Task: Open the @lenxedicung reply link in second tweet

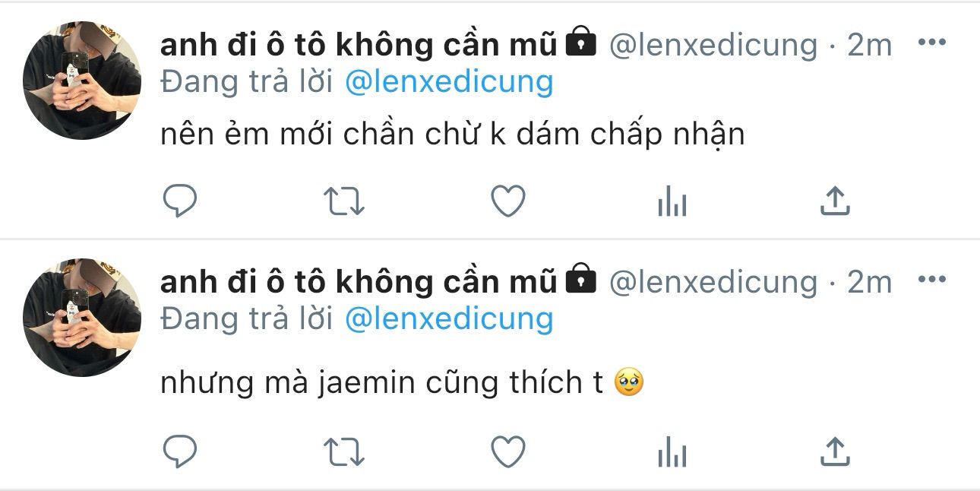Action: [x=449, y=319]
